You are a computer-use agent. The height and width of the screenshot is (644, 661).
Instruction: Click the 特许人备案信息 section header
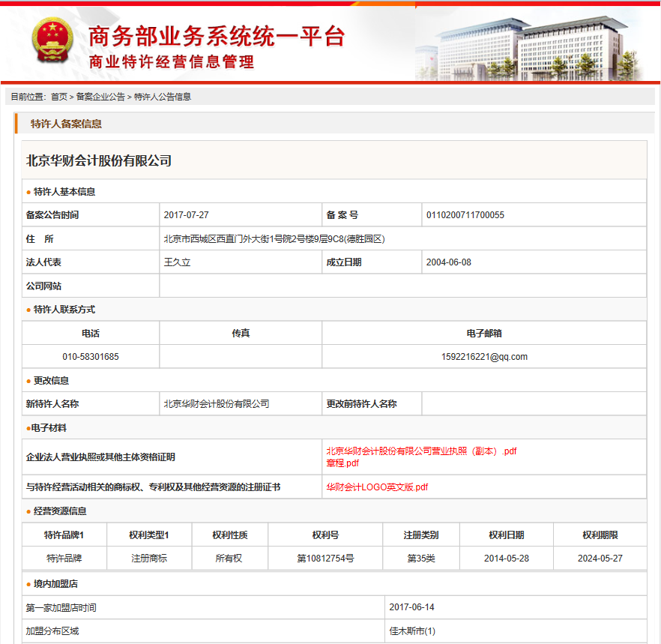click(x=66, y=124)
